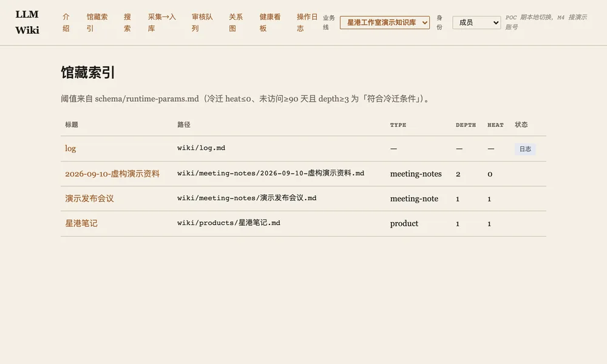
Task: Select the path wiki/meeting-notes/演示发布会议.md
Action: [x=246, y=198]
